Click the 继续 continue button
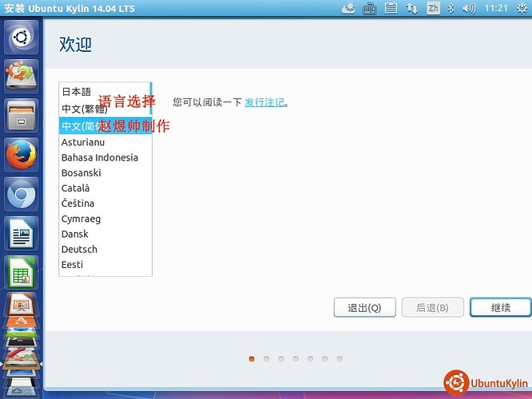This screenshot has width=532, height=399. click(501, 307)
